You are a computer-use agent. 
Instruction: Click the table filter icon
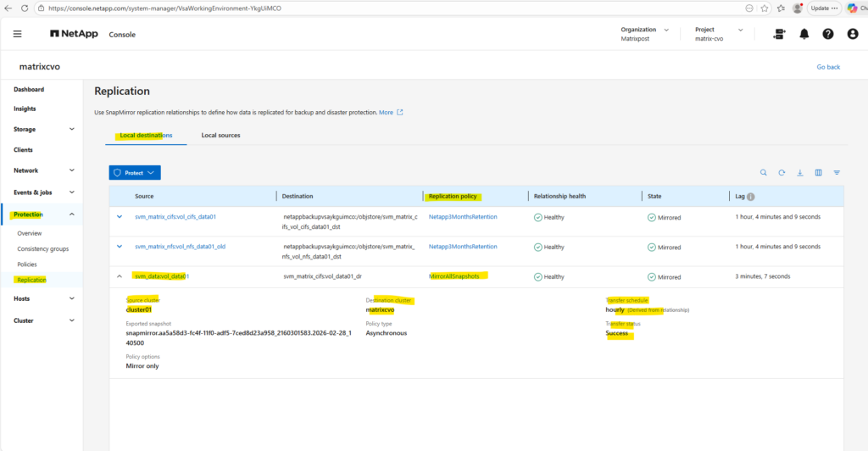(x=837, y=173)
